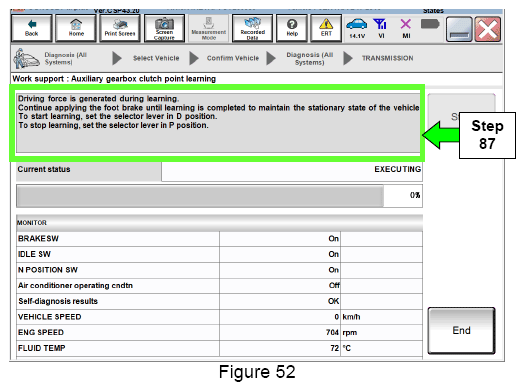Open Screen Capture tool
The image size is (525, 391).
pyautogui.click(x=164, y=28)
